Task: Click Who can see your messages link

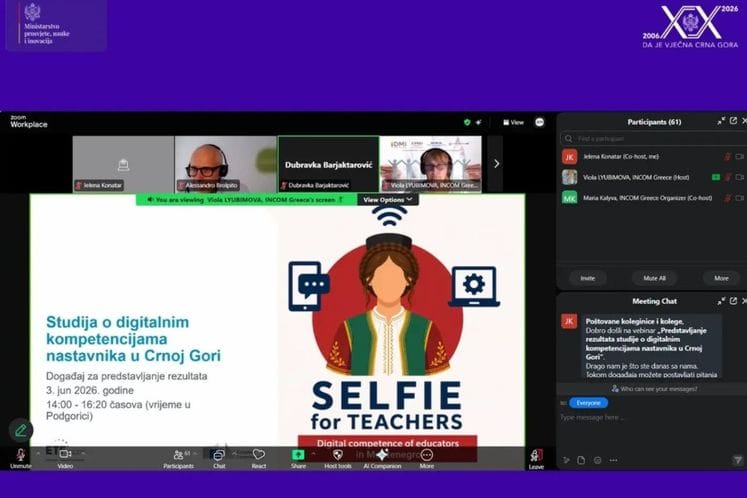Action: point(655,389)
